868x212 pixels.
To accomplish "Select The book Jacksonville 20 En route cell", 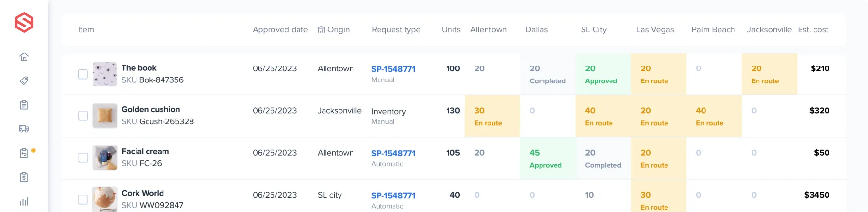I will point(770,74).
